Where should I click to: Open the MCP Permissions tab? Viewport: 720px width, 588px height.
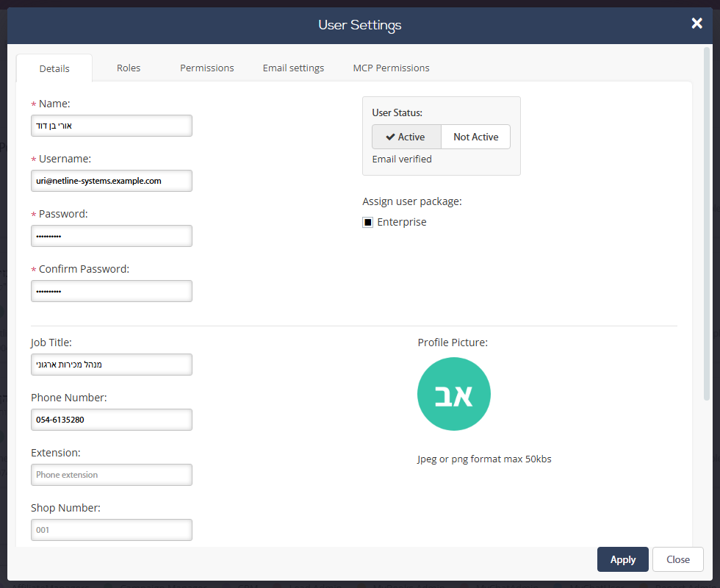tap(391, 68)
